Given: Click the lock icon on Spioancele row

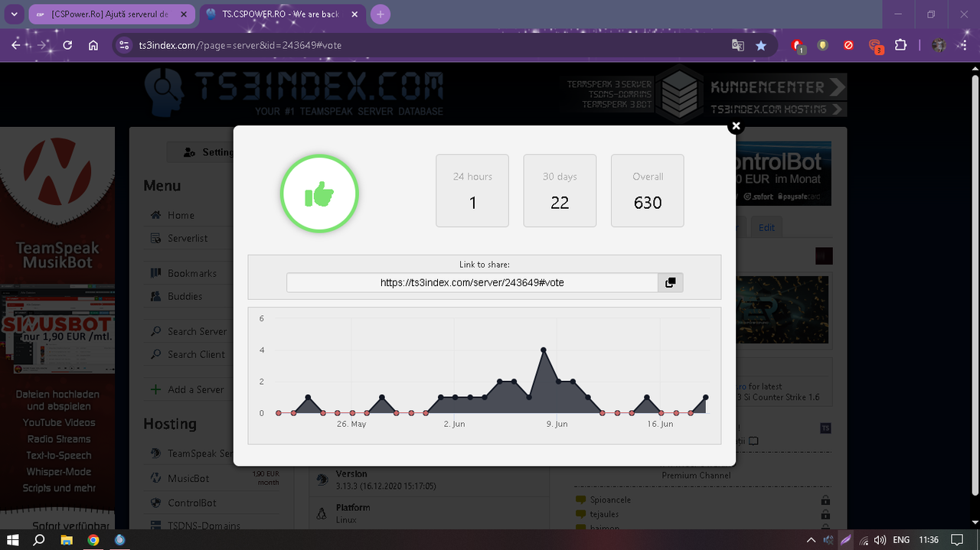Looking at the screenshot, I should click(x=825, y=500).
